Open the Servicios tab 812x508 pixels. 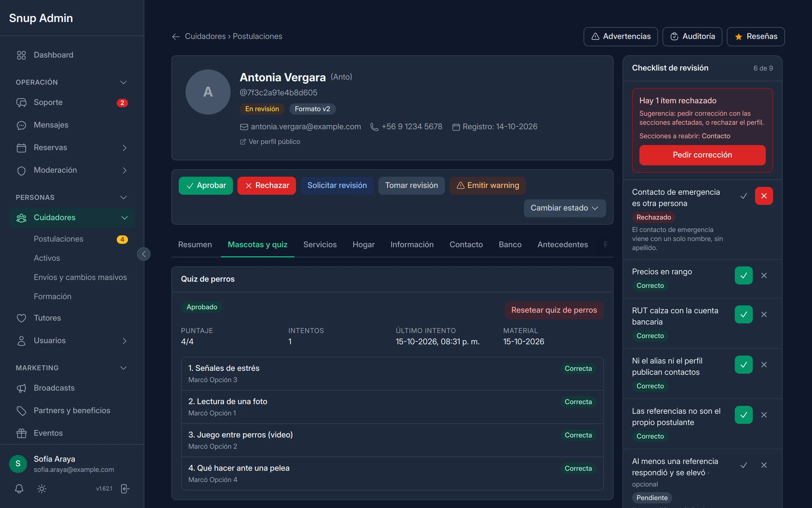click(320, 245)
